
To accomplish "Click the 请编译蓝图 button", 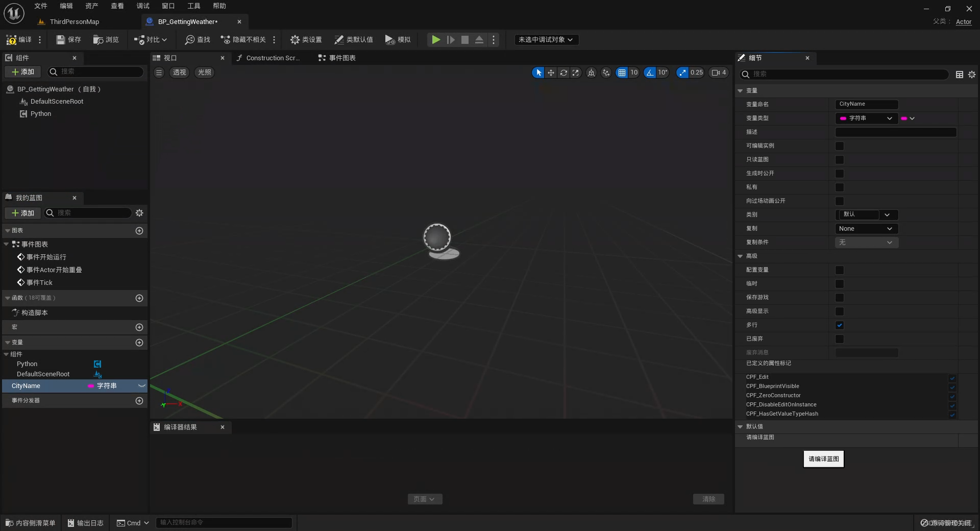I will coord(823,459).
